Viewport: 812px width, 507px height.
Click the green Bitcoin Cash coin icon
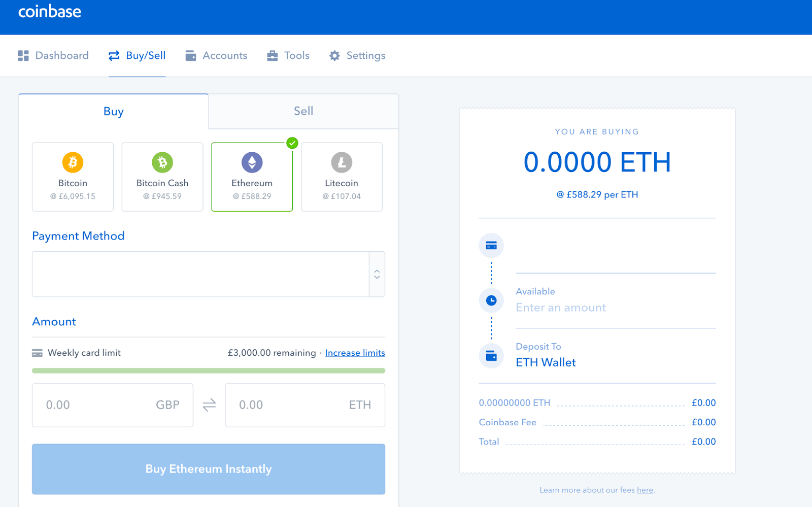[162, 162]
